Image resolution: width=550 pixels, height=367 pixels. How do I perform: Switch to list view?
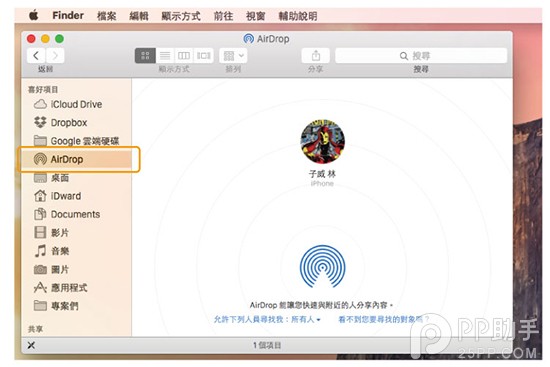[x=165, y=55]
